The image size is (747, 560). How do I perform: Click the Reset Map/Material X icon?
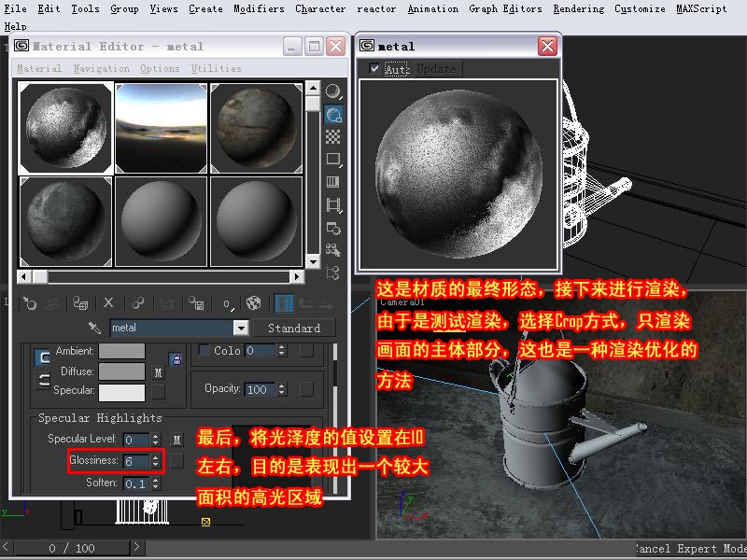click(108, 302)
